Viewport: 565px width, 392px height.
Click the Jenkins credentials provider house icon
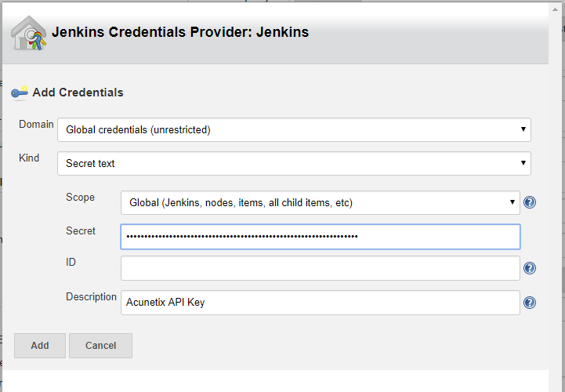click(27, 32)
